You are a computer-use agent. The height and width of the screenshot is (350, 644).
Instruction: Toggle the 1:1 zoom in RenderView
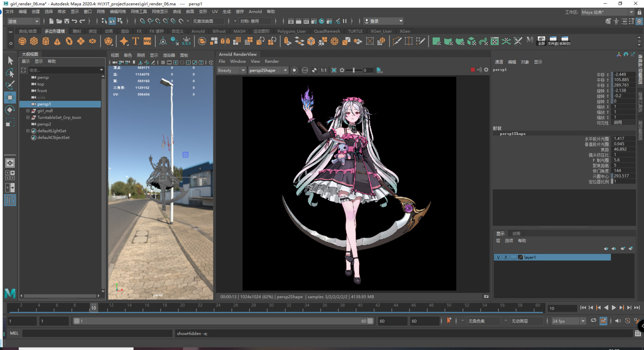pos(324,70)
